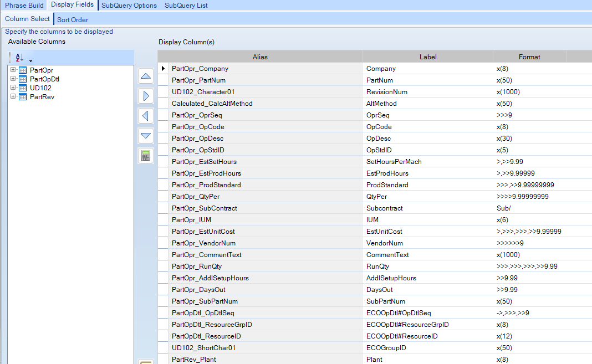Image resolution: width=592 pixels, height=364 pixels.
Task: Click the Label column header
Action: pyautogui.click(x=428, y=57)
